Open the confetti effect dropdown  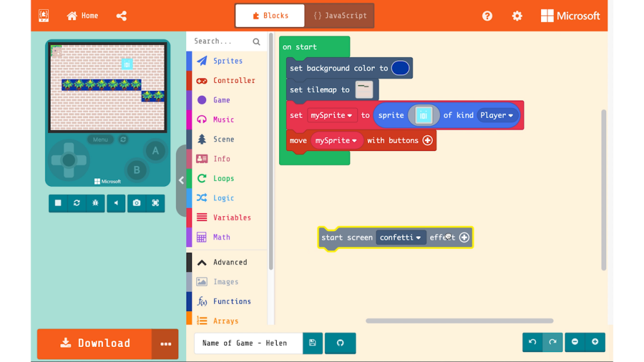click(x=401, y=238)
